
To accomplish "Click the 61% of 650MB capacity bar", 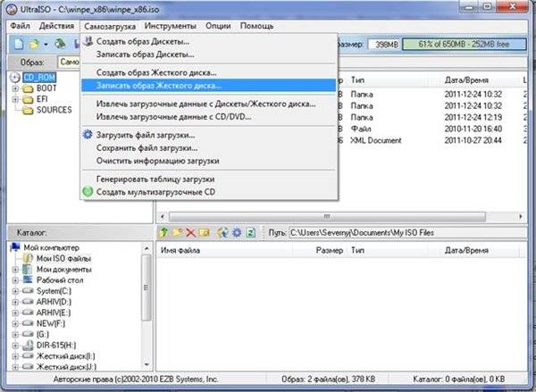I will pyautogui.click(x=465, y=44).
